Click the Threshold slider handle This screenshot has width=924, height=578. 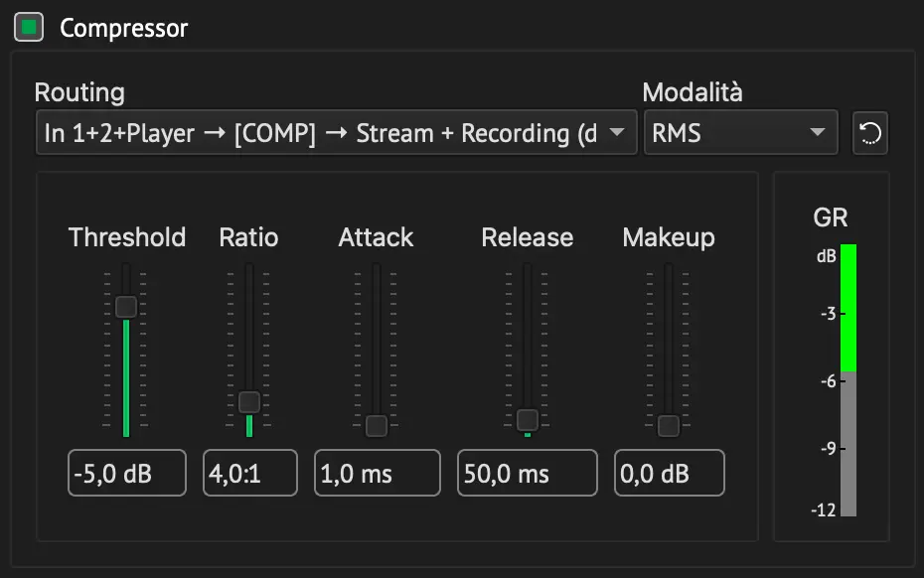click(x=126, y=307)
